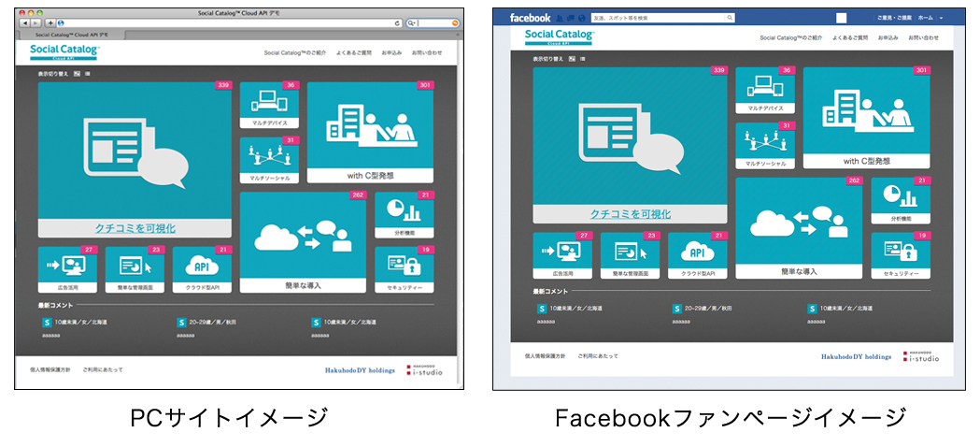Open Facebook notifications globe icon
Screen dimensions: 980x447
(581, 18)
